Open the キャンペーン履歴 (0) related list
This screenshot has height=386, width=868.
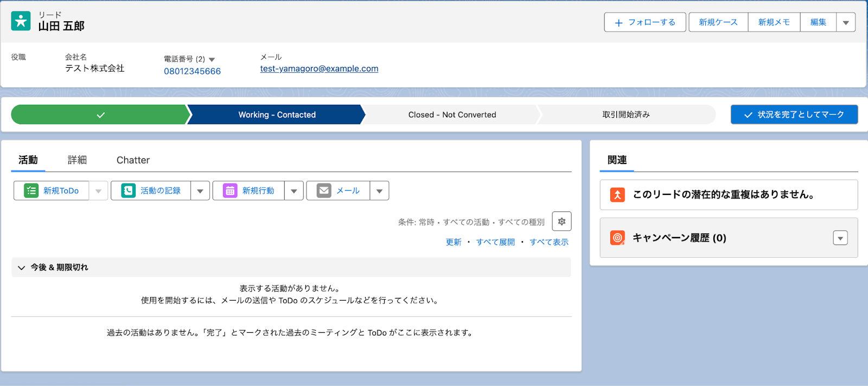coord(679,238)
